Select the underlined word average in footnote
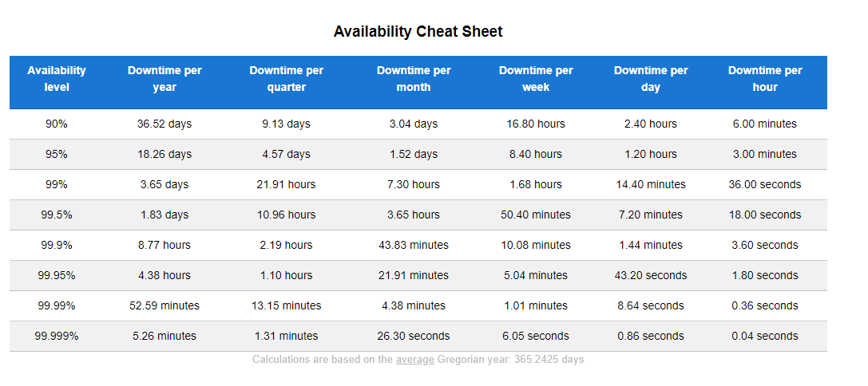868x386 pixels. (414, 360)
